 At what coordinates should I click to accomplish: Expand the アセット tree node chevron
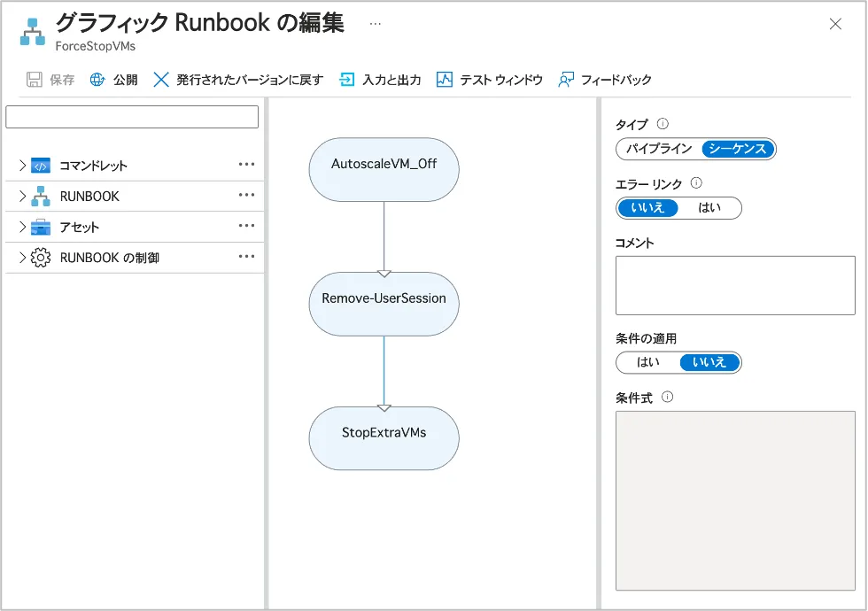click(22, 227)
